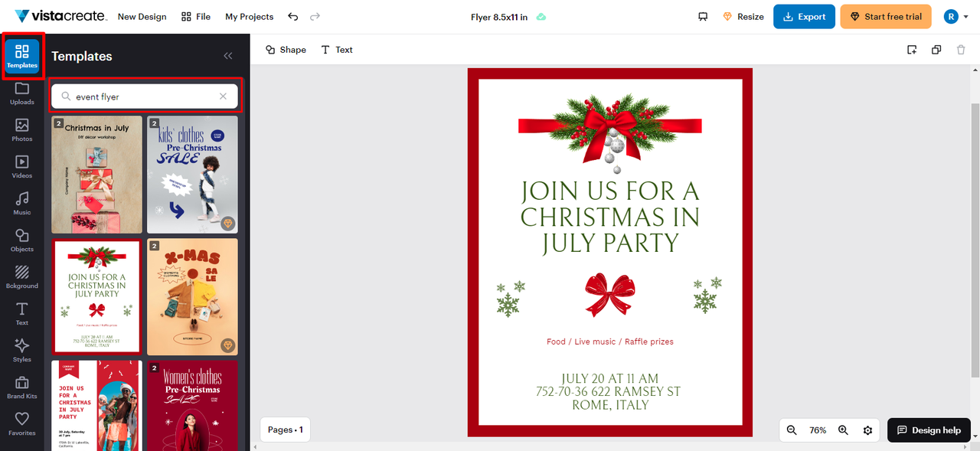
Task: Collapse the Templates panel
Action: click(x=227, y=56)
